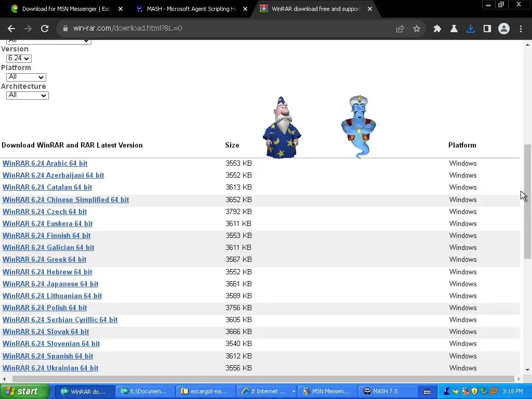Open the Windows Start menu

24,392
